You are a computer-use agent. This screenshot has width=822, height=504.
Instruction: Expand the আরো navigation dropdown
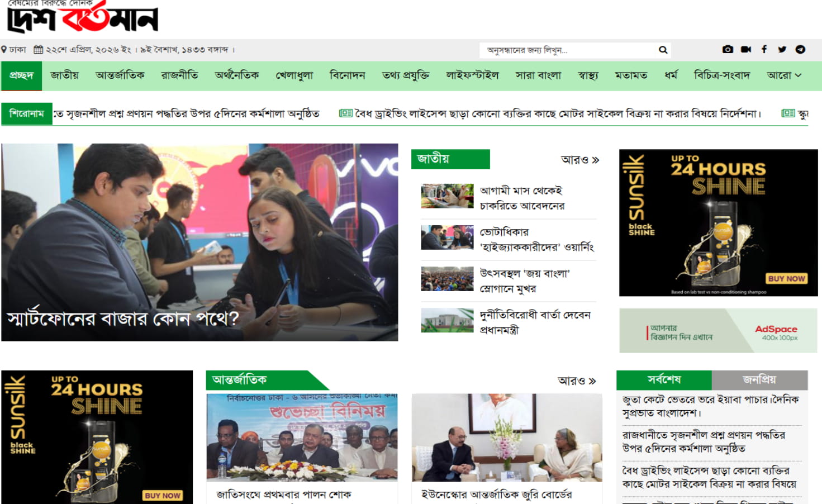pyautogui.click(x=785, y=75)
